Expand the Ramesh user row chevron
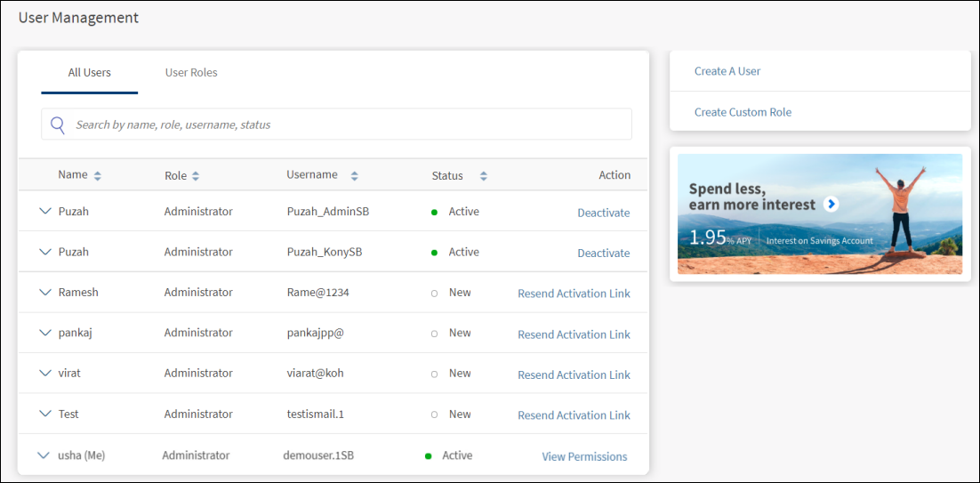This screenshot has width=980, height=483. [45, 293]
